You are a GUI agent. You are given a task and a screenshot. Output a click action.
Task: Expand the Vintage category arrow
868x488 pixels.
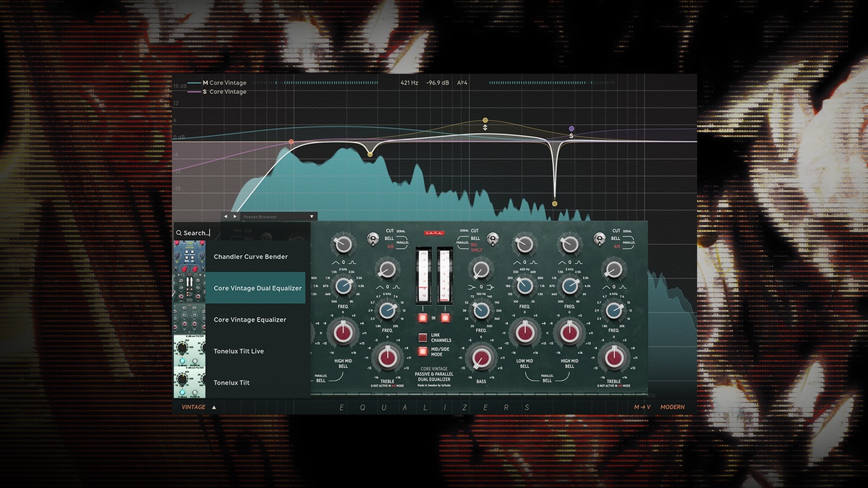(214, 407)
